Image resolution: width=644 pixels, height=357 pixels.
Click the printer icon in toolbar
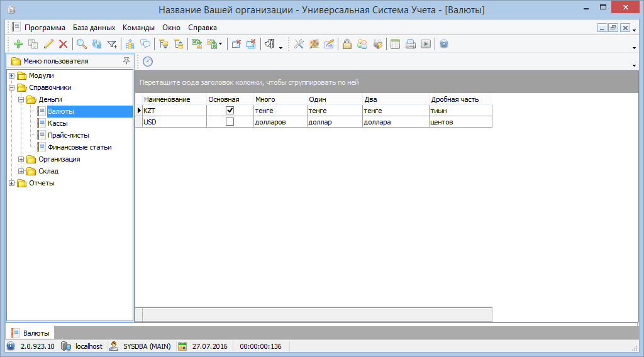pyautogui.click(x=411, y=44)
